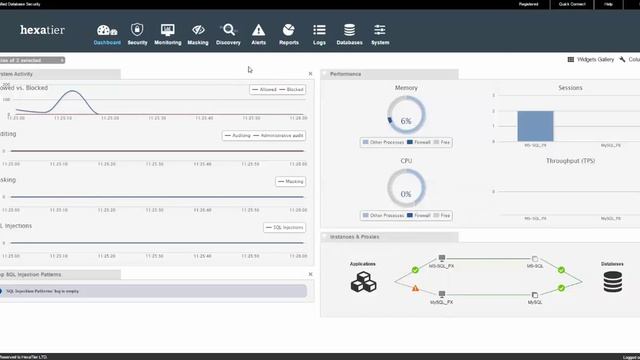Open the Discovery magnifier icon
640x360 pixels.
point(229,30)
